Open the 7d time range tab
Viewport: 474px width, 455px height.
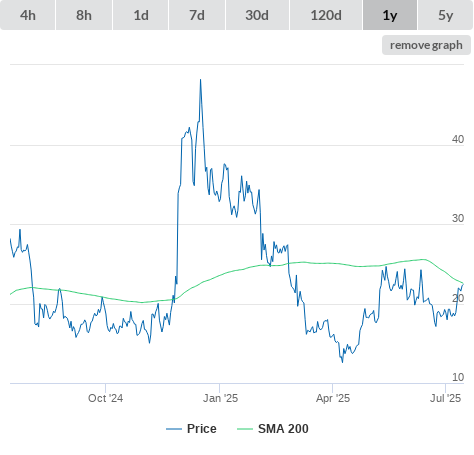pyautogui.click(x=197, y=15)
